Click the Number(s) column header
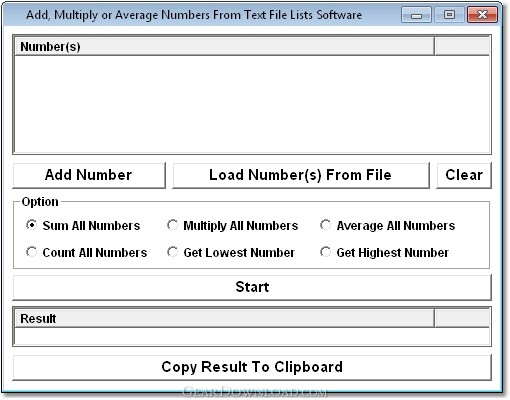 coord(224,46)
